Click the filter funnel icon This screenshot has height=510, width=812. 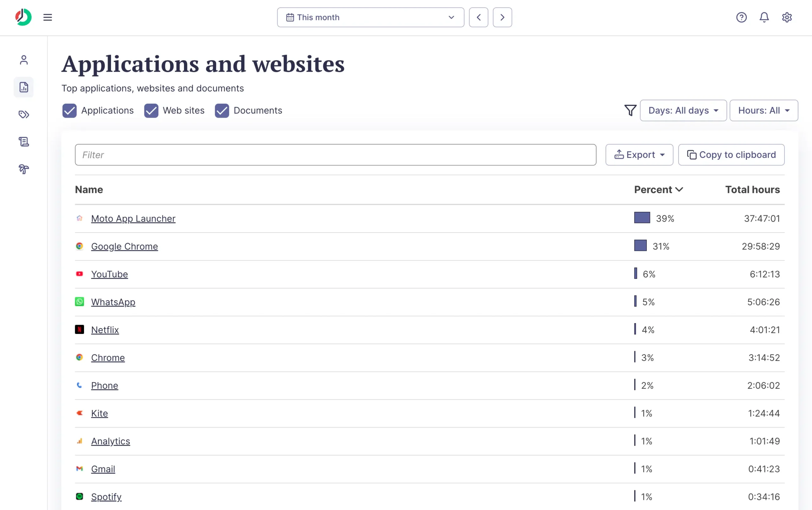(x=630, y=110)
